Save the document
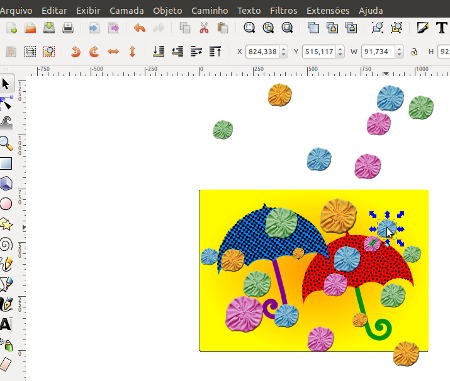Image resolution: width=450 pixels, height=381 pixels. click(x=49, y=28)
